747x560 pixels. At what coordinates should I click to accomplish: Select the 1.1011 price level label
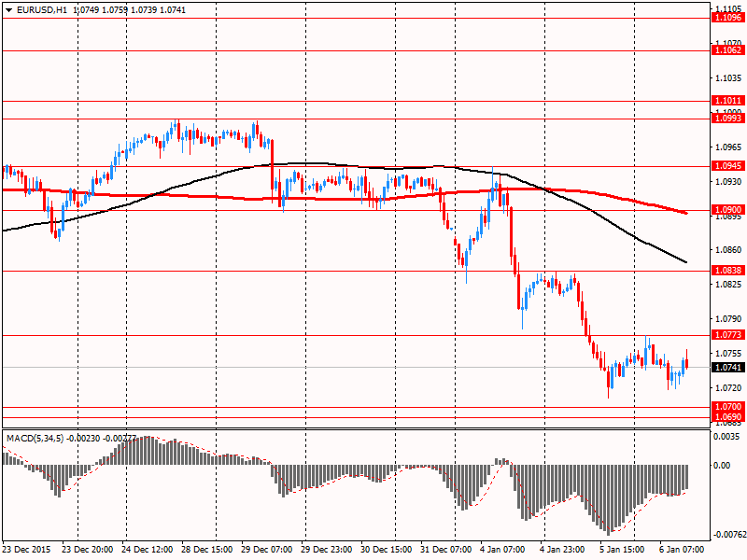(x=727, y=101)
